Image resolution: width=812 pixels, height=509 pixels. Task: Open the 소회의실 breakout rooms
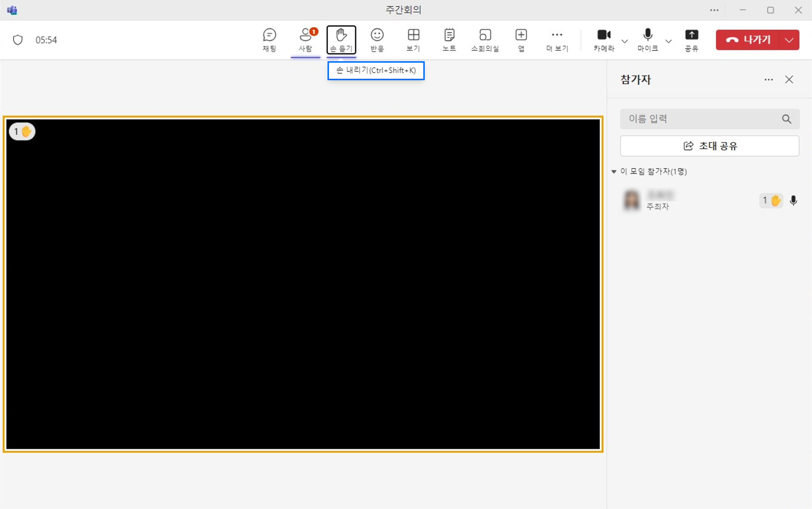pyautogui.click(x=485, y=39)
